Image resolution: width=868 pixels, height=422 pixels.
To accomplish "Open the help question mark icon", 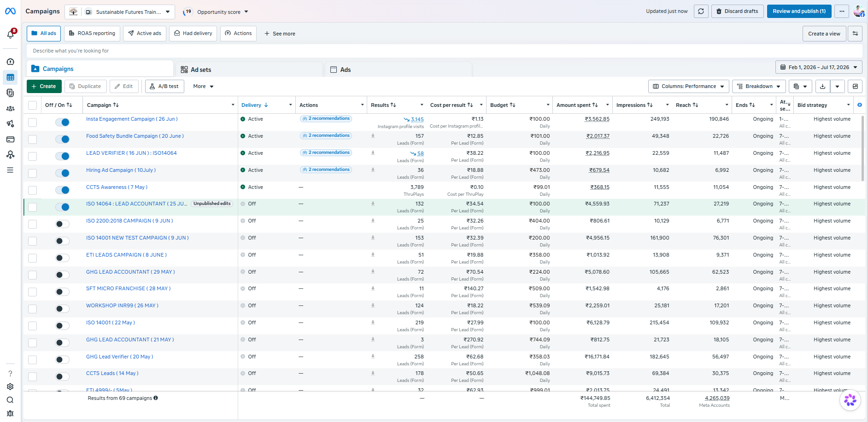I will [x=10, y=374].
